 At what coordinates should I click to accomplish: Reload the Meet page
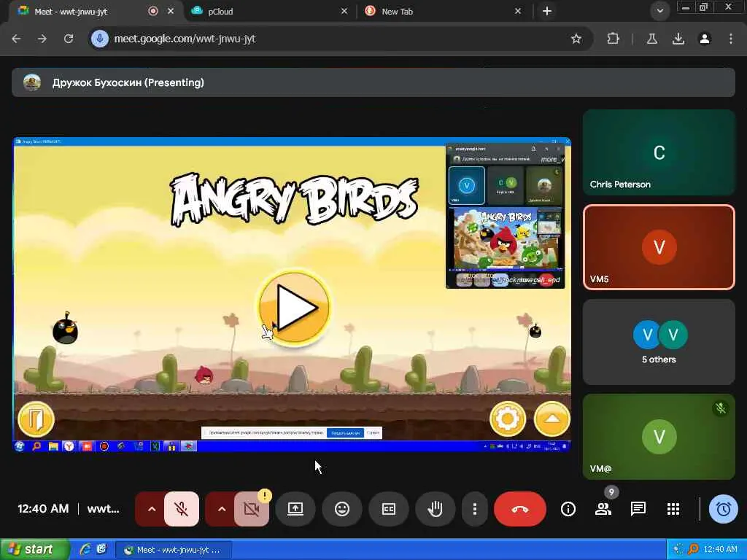pyautogui.click(x=69, y=39)
